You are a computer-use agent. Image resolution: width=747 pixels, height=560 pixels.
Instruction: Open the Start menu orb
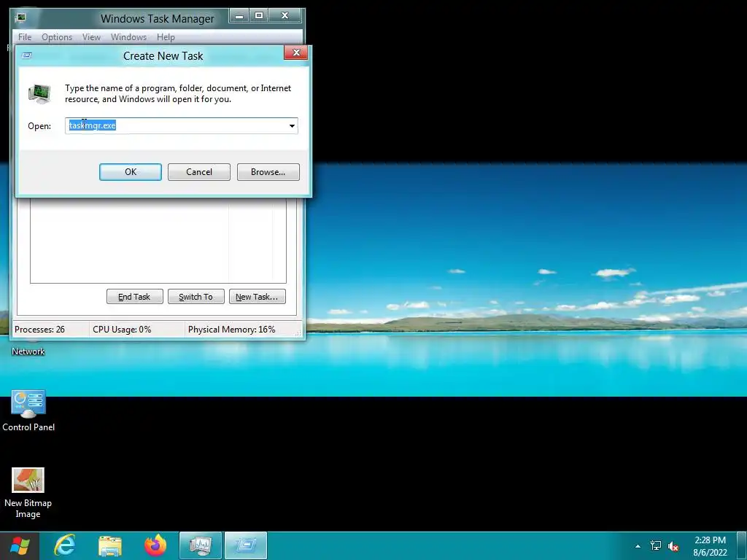(x=20, y=545)
